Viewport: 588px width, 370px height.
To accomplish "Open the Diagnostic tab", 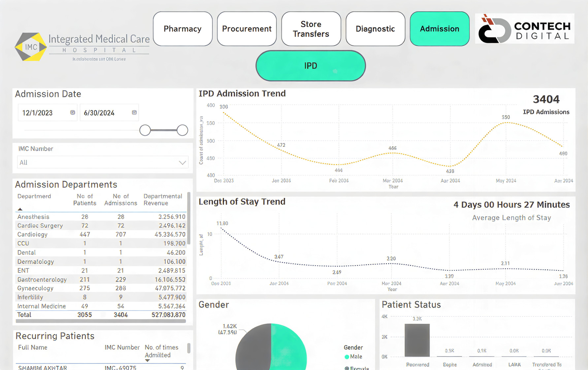I will [375, 29].
